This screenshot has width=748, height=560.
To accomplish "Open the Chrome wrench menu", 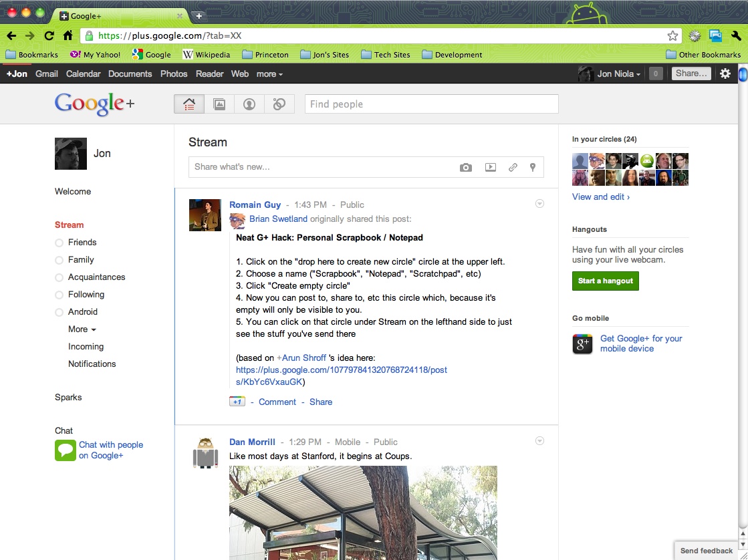I will (735, 36).
